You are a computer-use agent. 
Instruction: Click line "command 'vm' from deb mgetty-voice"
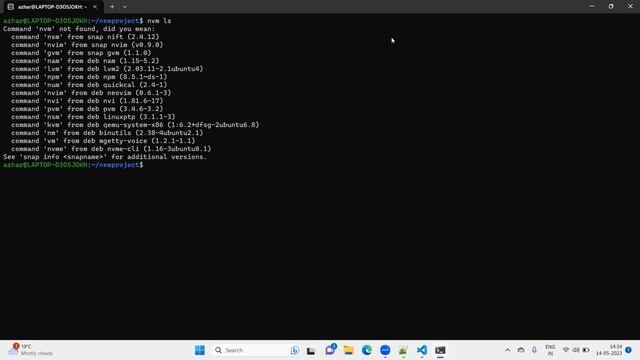coord(103,141)
